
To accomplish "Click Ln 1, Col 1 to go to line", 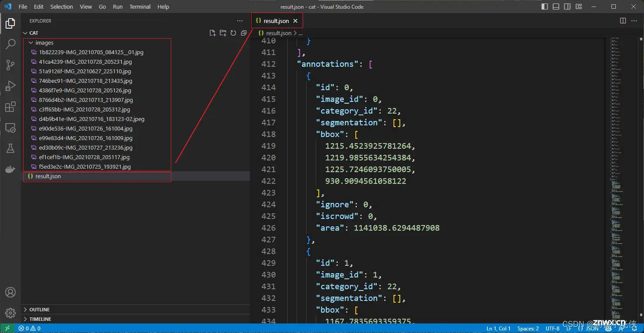I will pyautogui.click(x=498, y=329).
